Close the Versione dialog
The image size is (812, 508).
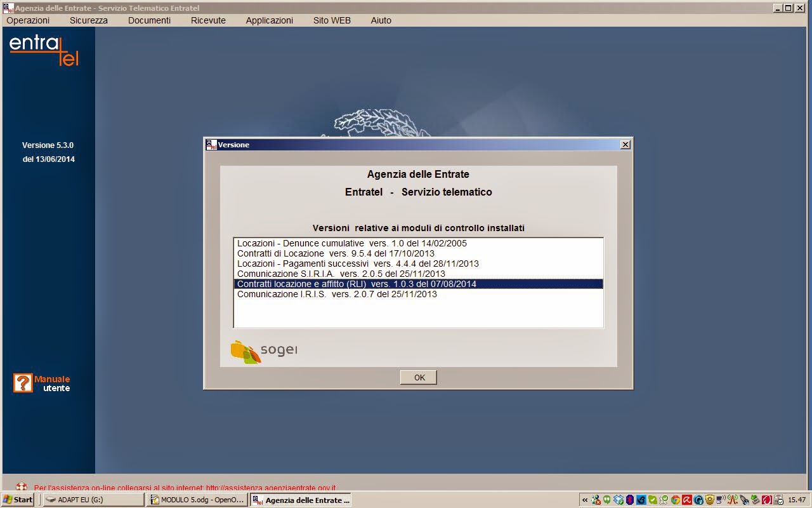[625, 145]
